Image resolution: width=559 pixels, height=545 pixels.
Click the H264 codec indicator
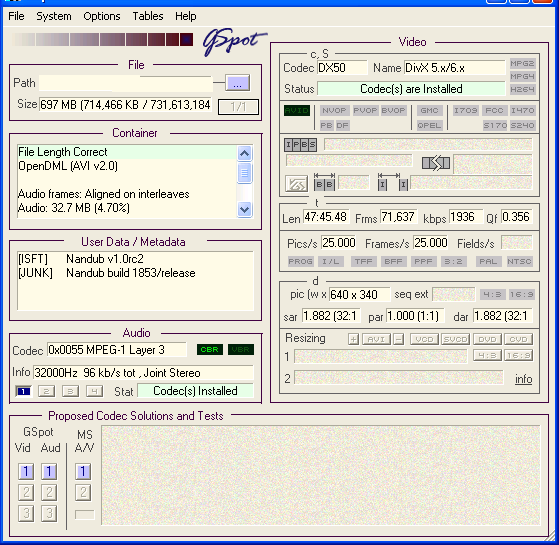(x=522, y=89)
